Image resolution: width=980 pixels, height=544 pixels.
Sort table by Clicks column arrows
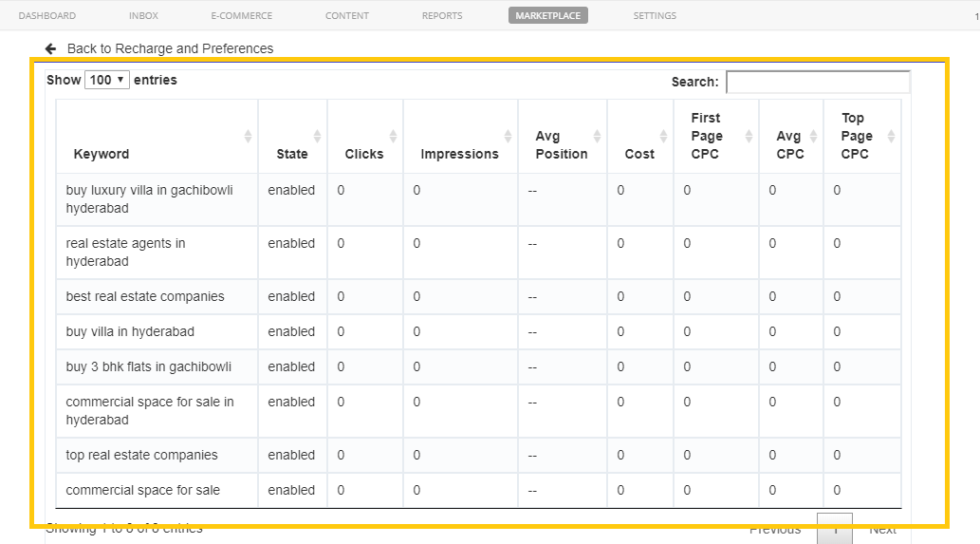[393, 137]
